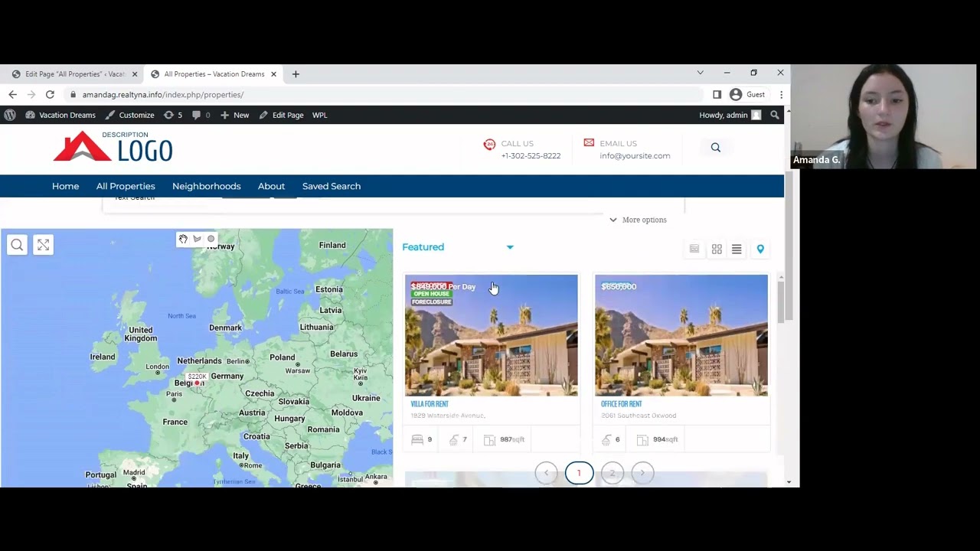
Task: Expand More options in search
Action: click(638, 220)
